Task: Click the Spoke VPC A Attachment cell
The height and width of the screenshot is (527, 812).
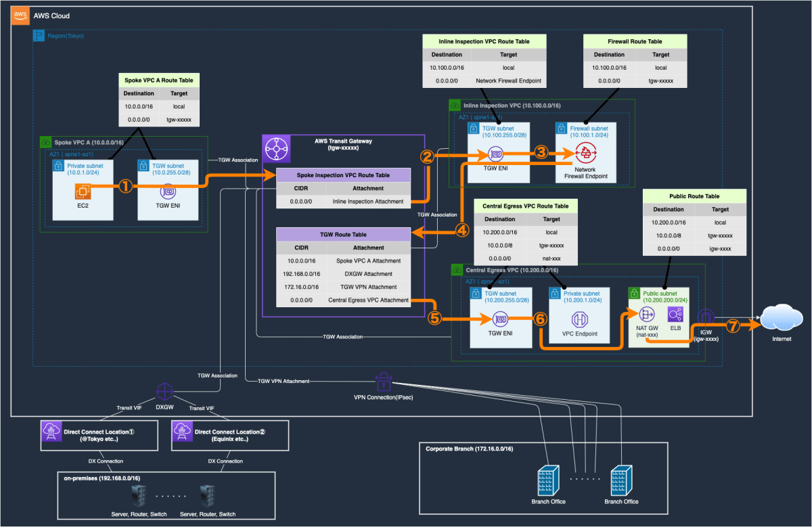Action: 368,260
